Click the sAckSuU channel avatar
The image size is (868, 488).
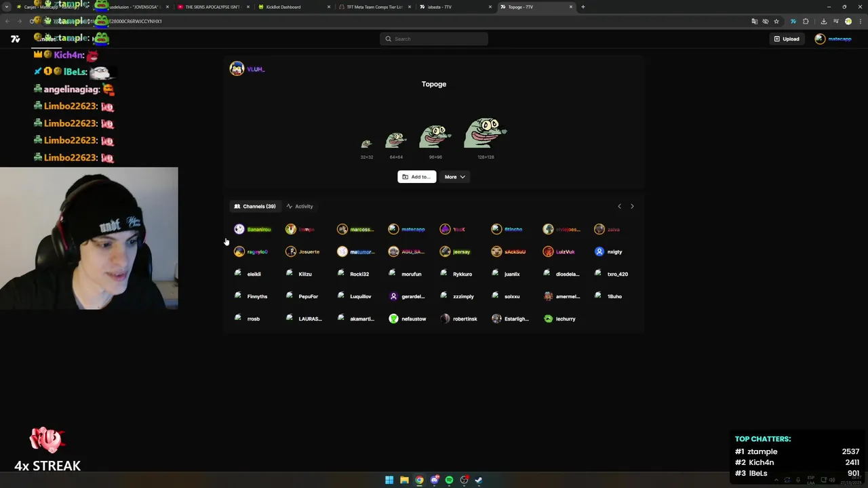[496, 251]
